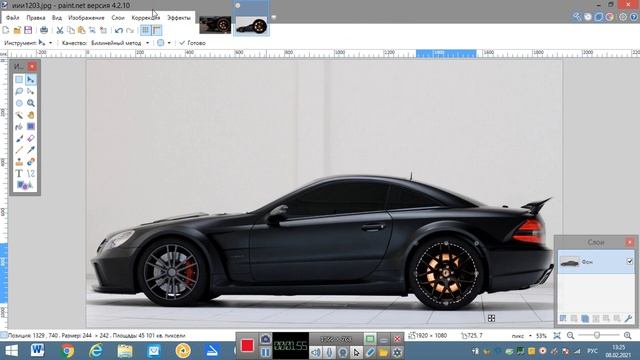Select the Paintbrush tool
This screenshot has height=360, width=640.
(x=19, y=139)
